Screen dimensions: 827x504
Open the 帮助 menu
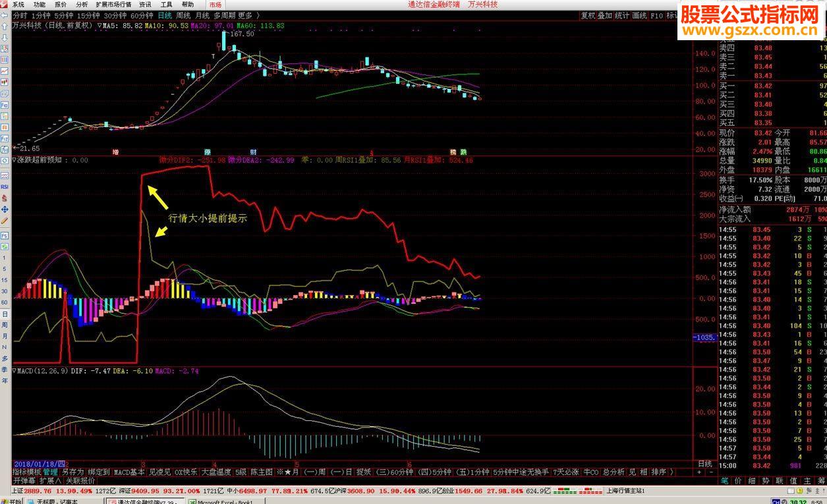click(x=188, y=5)
